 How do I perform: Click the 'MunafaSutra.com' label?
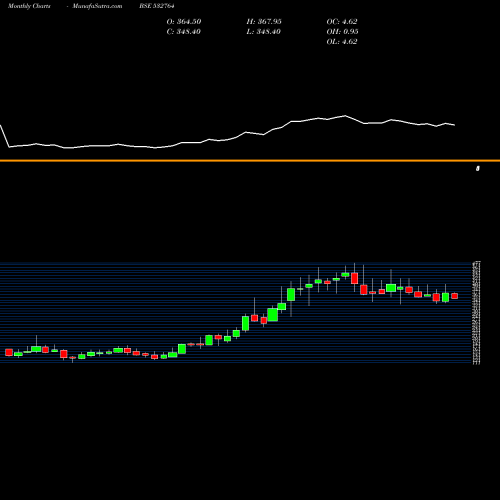[x=97, y=6]
